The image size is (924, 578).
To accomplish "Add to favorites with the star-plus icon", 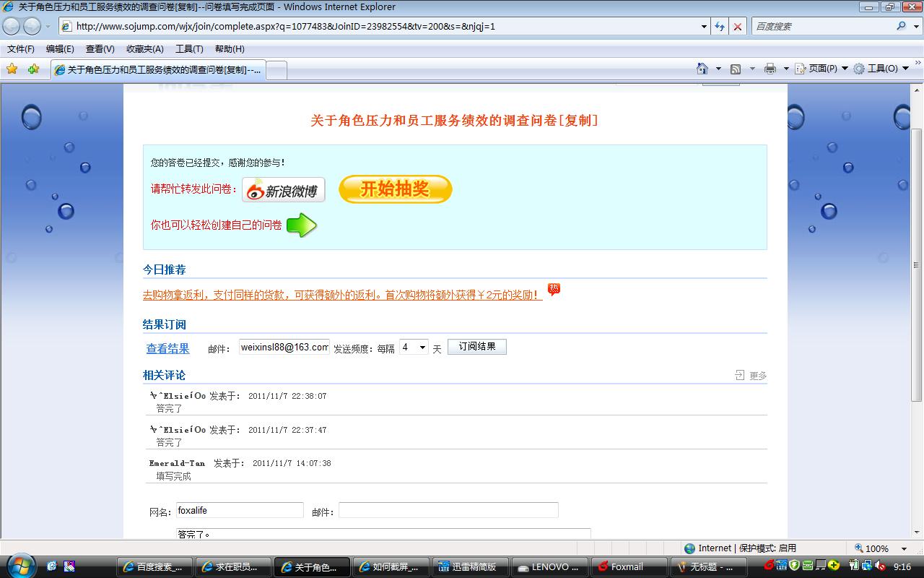I will point(33,69).
